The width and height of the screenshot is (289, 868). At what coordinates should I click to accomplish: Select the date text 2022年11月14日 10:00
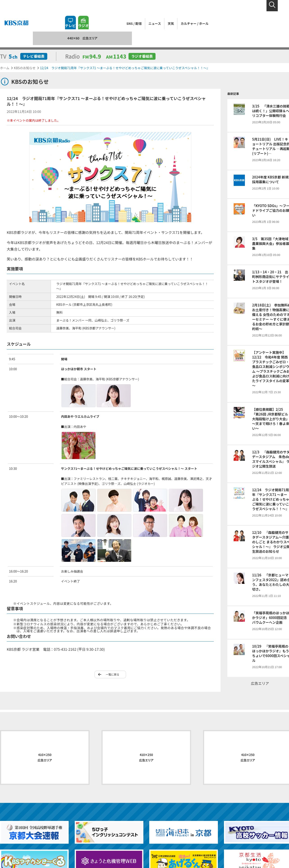coord(24,112)
